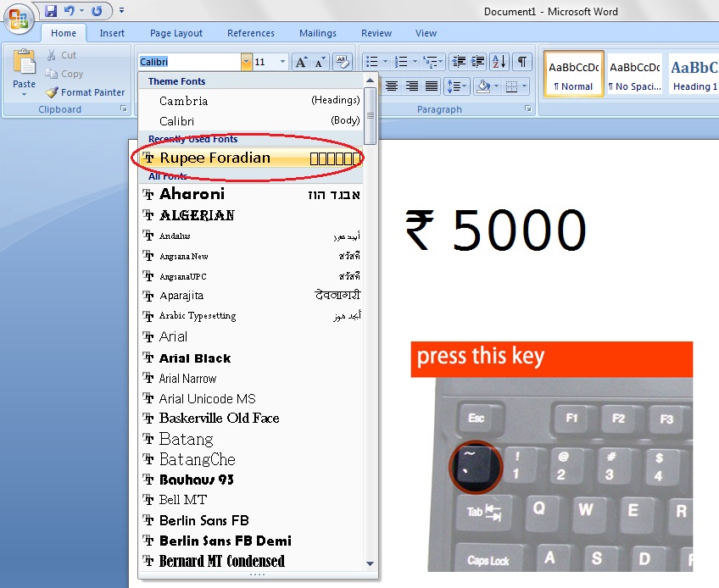Click Shading paint bucket icon
Viewport: 719px width, 588px height.
(x=484, y=86)
